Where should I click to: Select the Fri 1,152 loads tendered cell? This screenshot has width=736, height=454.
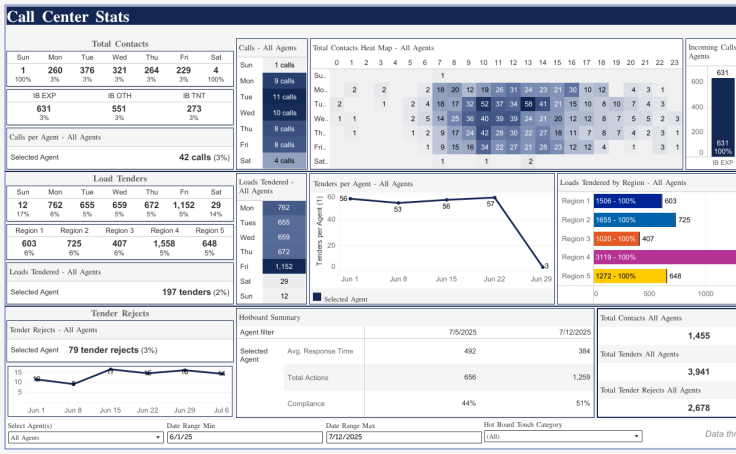pos(284,267)
